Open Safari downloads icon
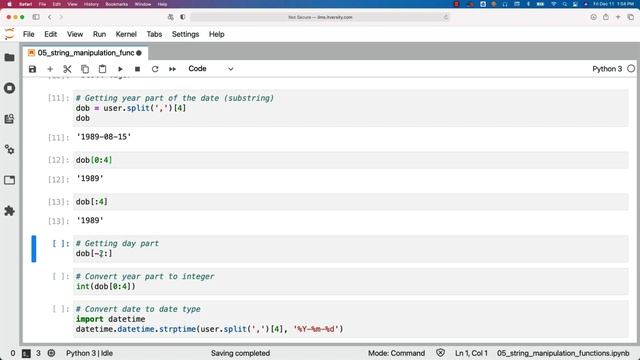 pyautogui.click(x=593, y=17)
